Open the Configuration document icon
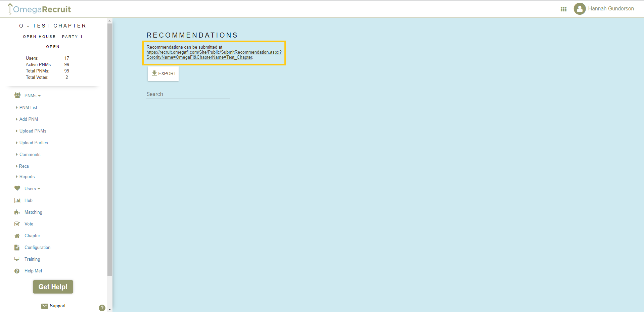 click(17, 247)
